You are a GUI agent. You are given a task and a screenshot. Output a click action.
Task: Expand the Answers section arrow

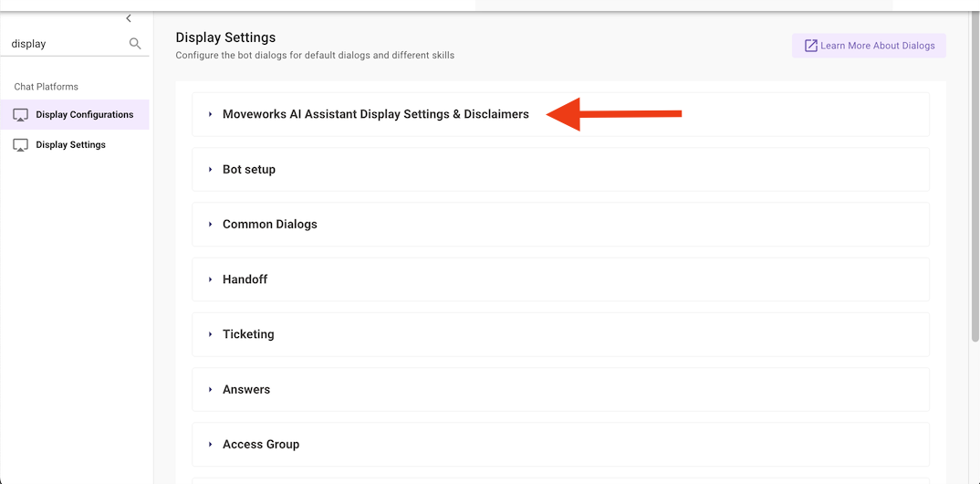pyautogui.click(x=211, y=389)
